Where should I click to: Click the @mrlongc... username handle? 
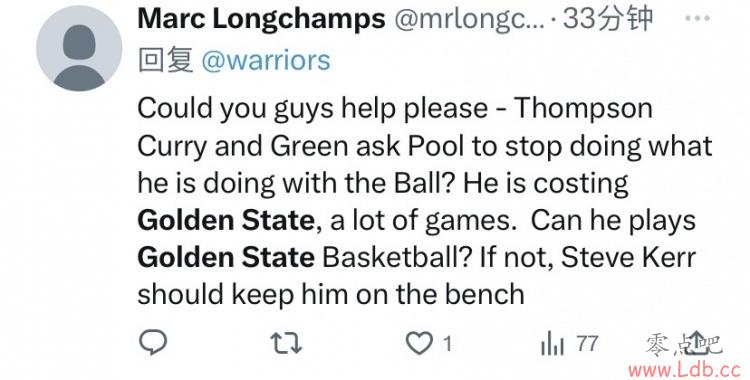[x=469, y=20]
